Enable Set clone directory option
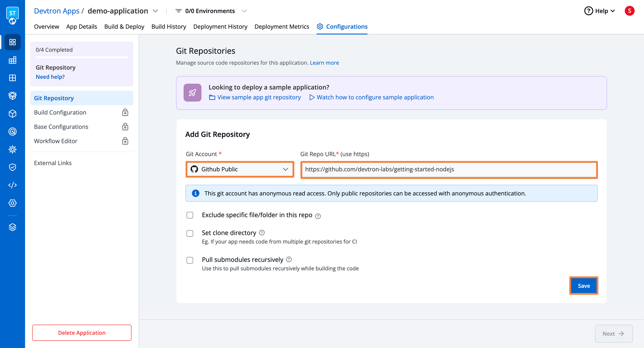644x348 pixels. [x=190, y=233]
